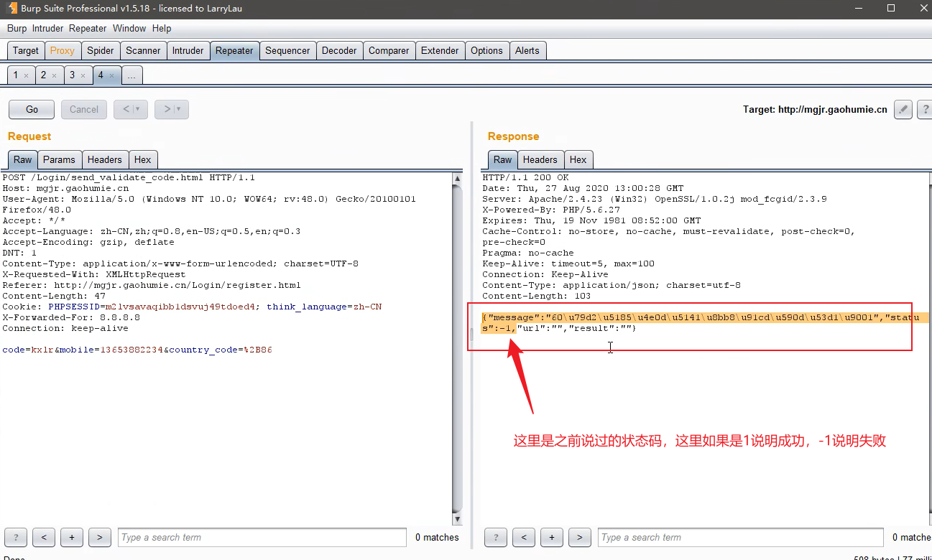This screenshot has width=932, height=560.
Task: Switch to the Decoder tab
Action: [339, 50]
